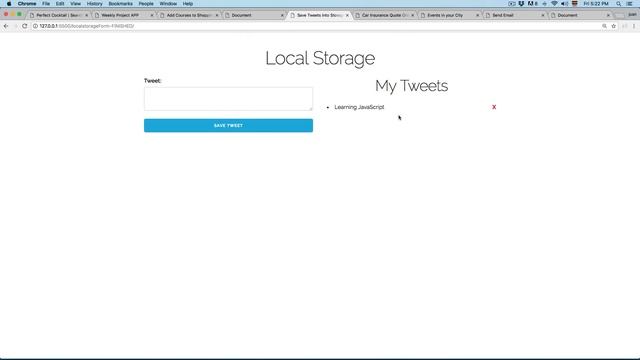Switch to Events in your City tab
The height and width of the screenshot is (360, 640).
click(x=449, y=15)
